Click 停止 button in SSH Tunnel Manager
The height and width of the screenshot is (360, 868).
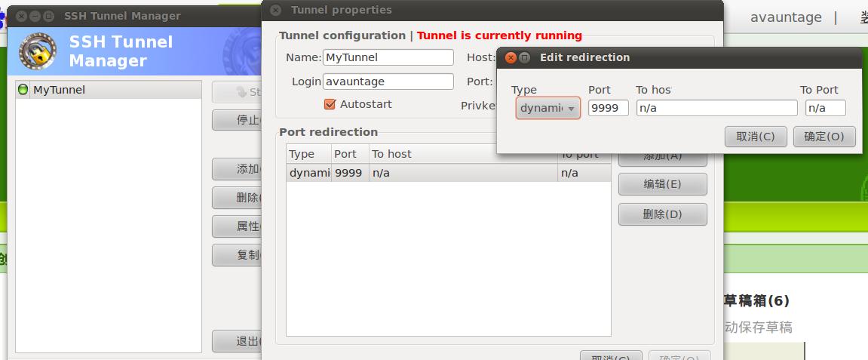[237, 120]
